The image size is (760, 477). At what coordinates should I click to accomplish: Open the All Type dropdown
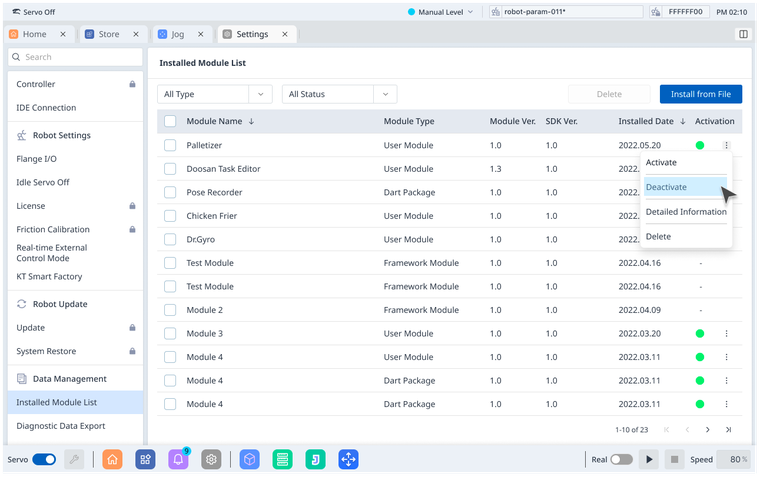pyautogui.click(x=214, y=94)
